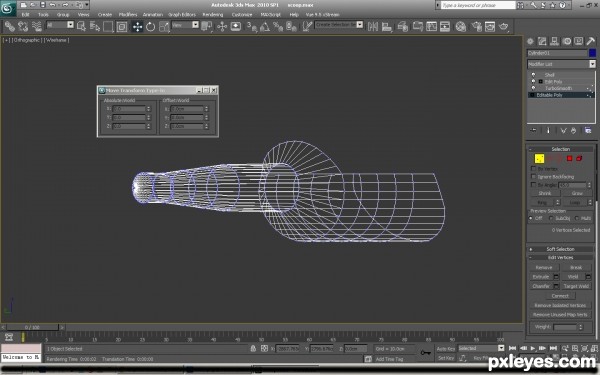The image size is (600, 375).
Task: Activate the Rotate tool icon
Action: point(150,26)
